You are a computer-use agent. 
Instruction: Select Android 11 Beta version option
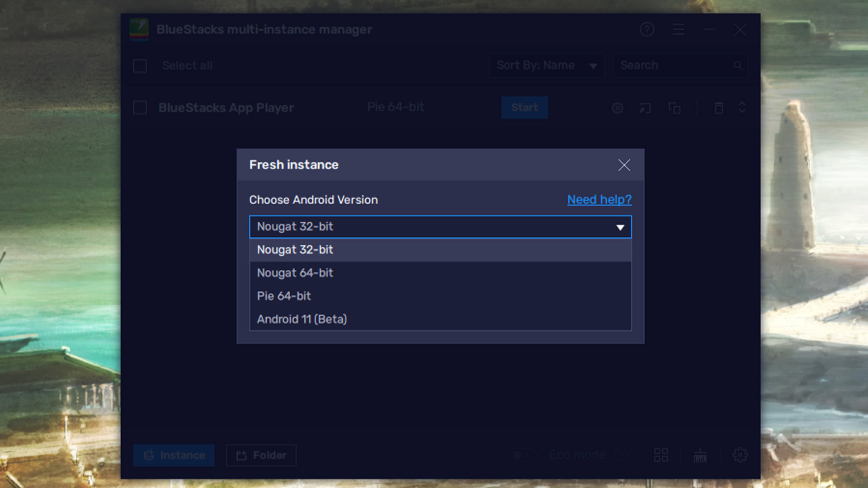pos(302,319)
